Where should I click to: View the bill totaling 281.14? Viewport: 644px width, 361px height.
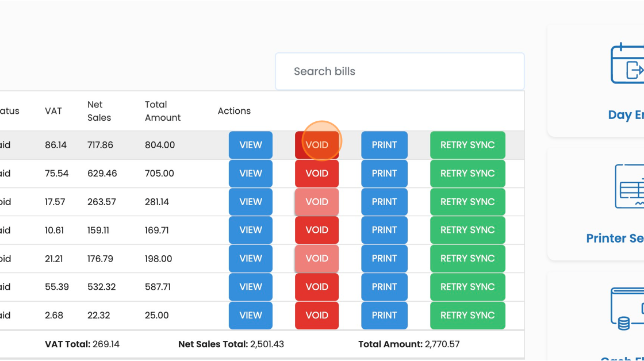(251, 202)
